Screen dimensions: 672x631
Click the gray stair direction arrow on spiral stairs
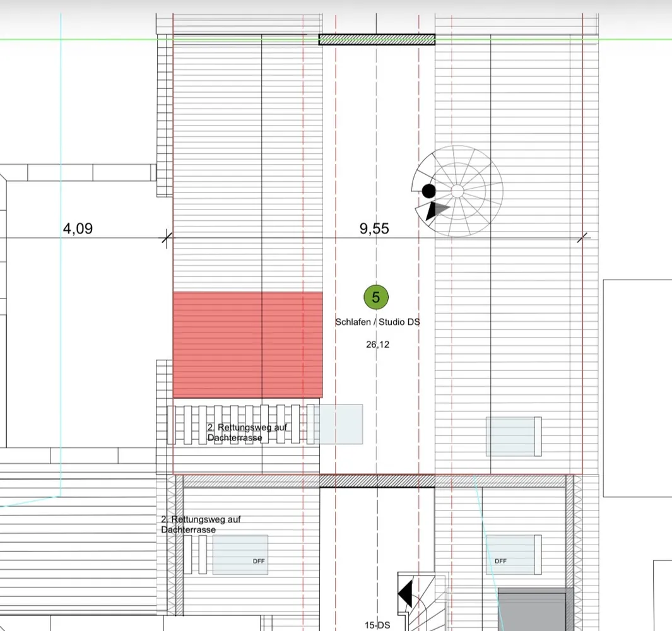tap(437, 209)
